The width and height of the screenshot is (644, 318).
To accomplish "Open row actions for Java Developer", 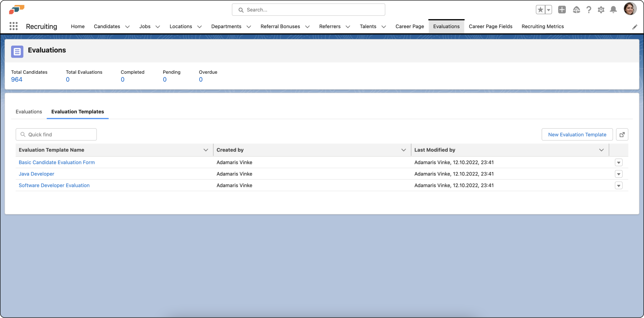I will (x=619, y=174).
